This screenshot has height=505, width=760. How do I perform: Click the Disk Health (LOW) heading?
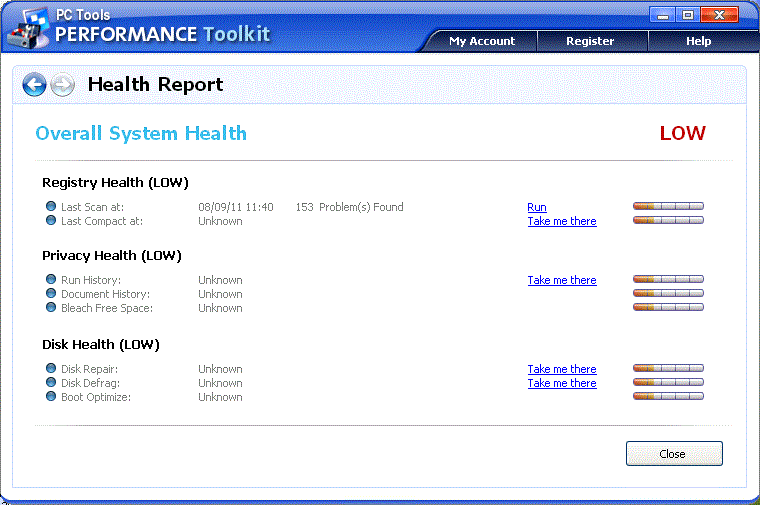coord(101,345)
